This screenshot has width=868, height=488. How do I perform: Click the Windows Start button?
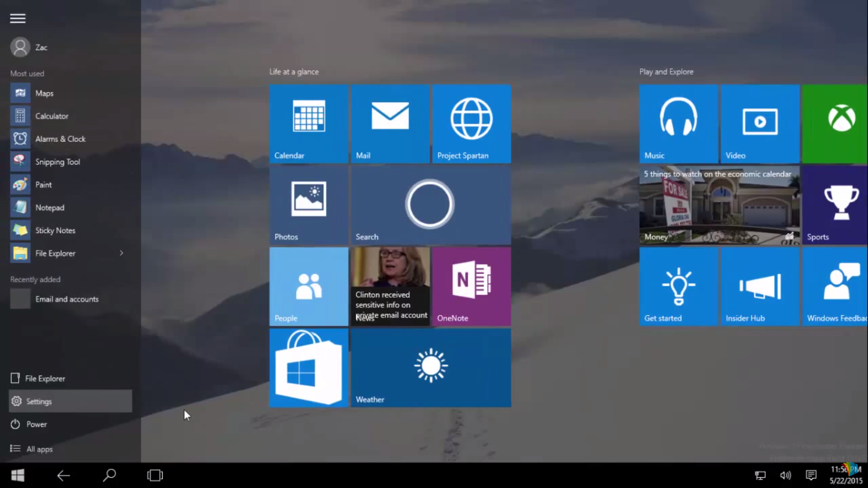click(x=18, y=475)
